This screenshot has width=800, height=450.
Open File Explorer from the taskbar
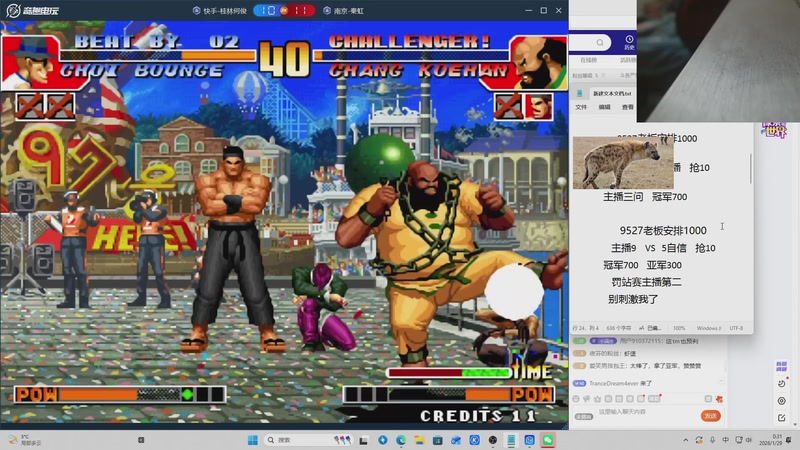(x=419, y=440)
